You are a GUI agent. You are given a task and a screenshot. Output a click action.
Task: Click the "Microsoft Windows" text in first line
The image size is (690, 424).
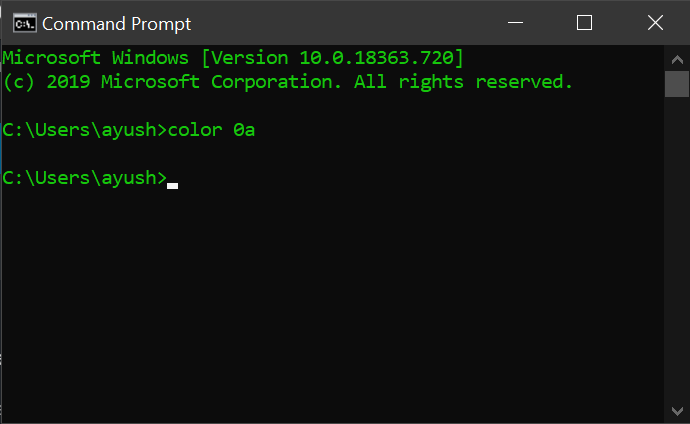(x=95, y=58)
